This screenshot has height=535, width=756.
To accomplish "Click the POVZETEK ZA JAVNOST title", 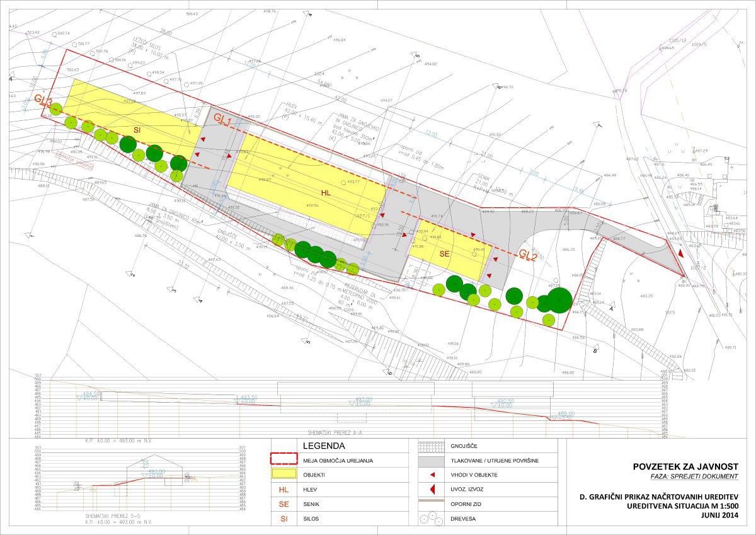I will tap(685, 467).
